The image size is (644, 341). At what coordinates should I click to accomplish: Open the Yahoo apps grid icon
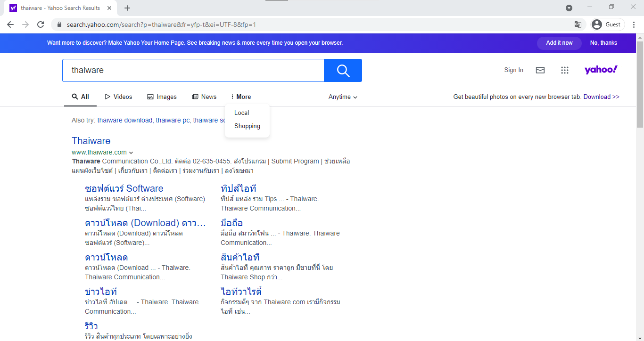coord(565,70)
